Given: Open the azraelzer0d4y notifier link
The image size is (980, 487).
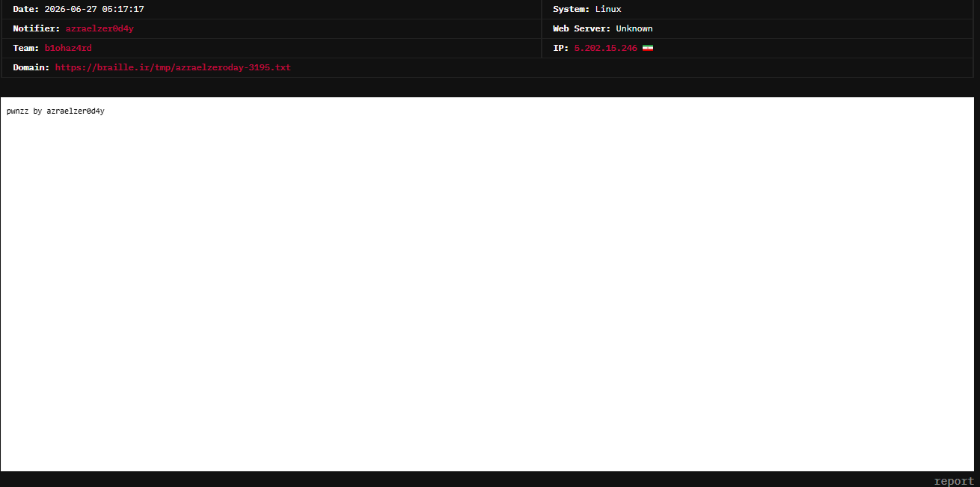Looking at the screenshot, I should [99, 28].
